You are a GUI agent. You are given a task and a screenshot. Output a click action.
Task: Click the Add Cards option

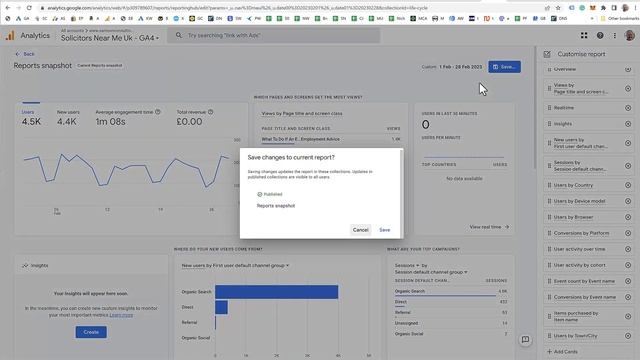tap(562, 351)
